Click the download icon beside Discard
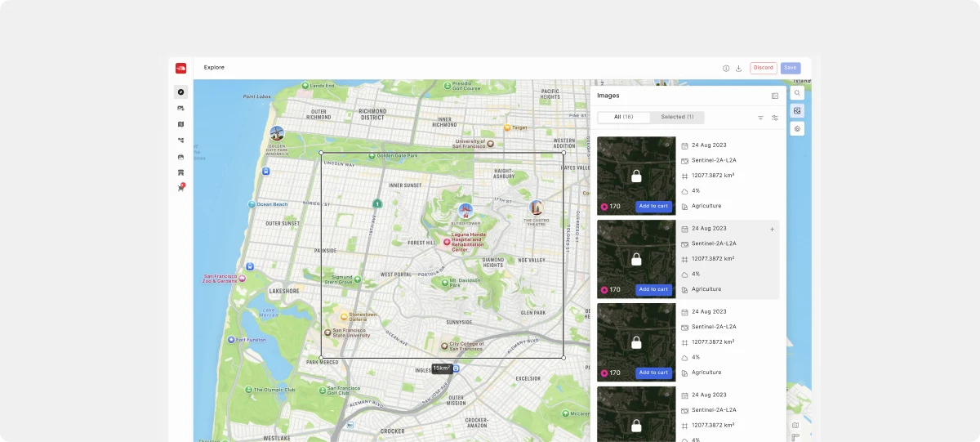Viewport: 980px width, 442px height. 738,69
